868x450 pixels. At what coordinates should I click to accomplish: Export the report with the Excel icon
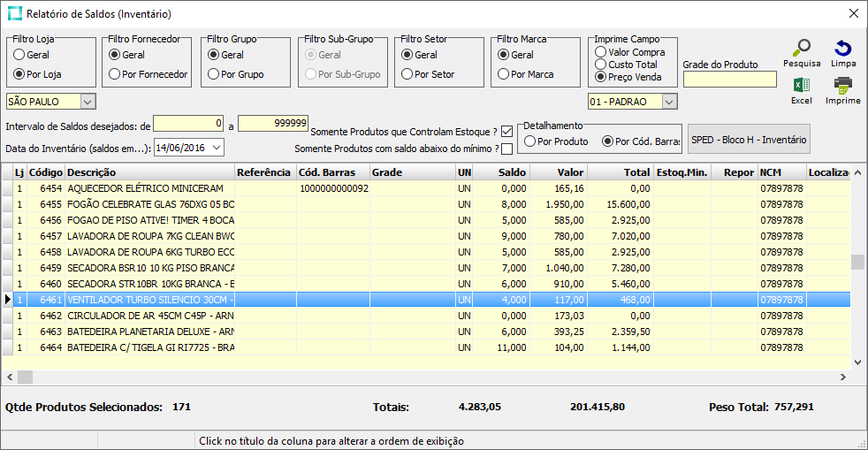(801, 87)
